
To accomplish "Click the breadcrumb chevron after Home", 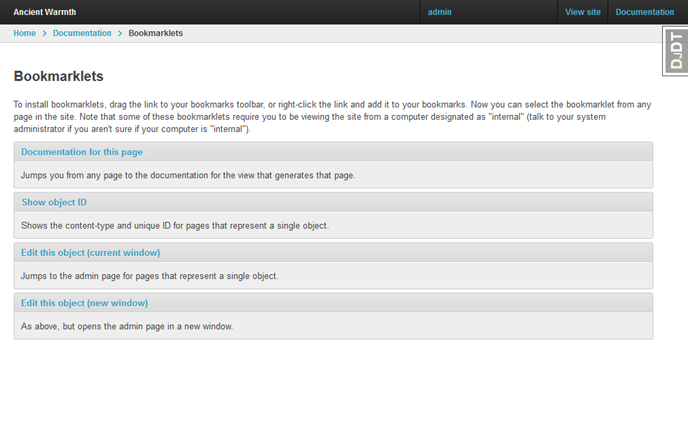I will click(44, 33).
